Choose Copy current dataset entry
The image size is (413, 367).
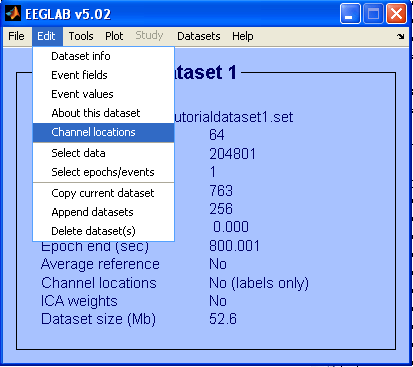click(104, 193)
